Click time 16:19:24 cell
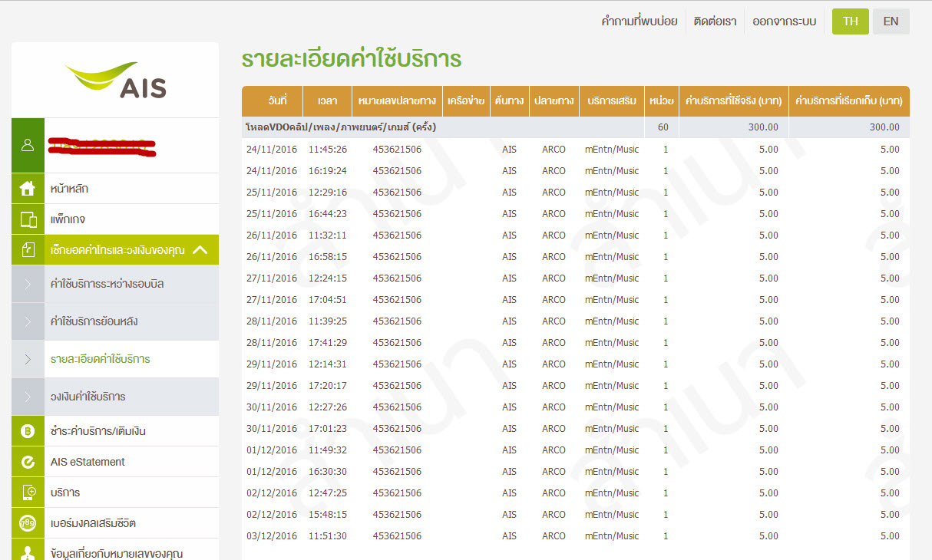Image resolution: width=932 pixels, height=560 pixels. (x=328, y=171)
